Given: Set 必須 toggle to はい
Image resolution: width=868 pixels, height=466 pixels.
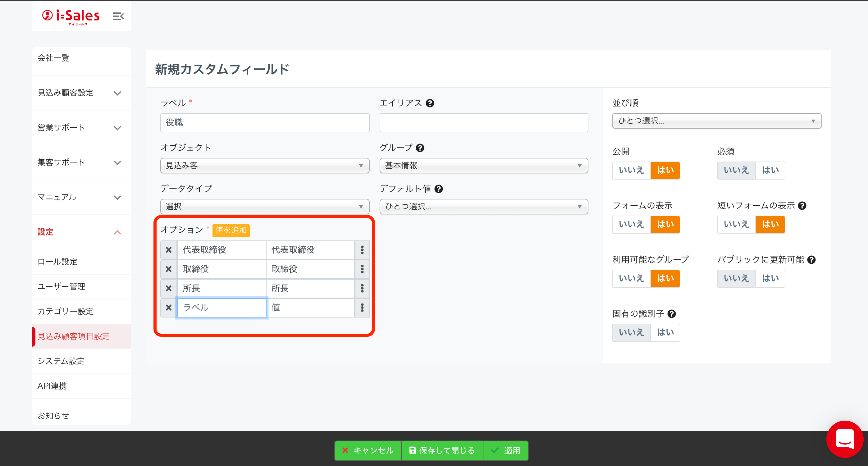Looking at the screenshot, I should click(770, 170).
